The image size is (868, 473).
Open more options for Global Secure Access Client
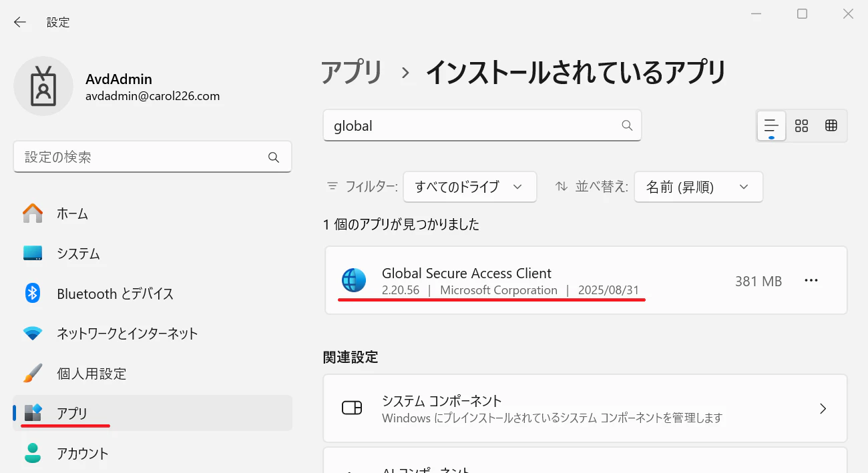pos(811,281)
